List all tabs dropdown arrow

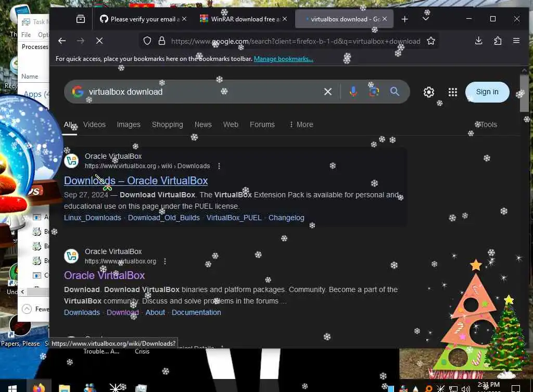426,19
